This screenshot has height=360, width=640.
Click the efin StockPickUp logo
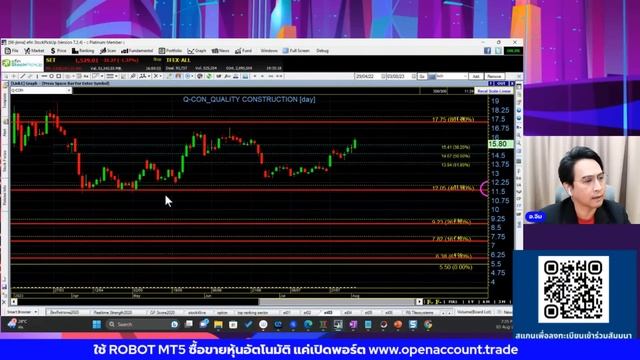[22, 64]
